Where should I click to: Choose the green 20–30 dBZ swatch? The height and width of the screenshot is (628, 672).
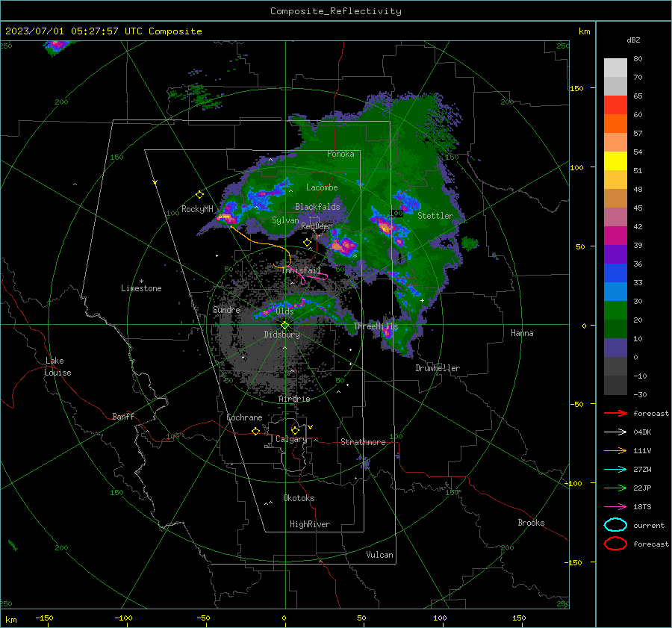click(x=615, y=311)
